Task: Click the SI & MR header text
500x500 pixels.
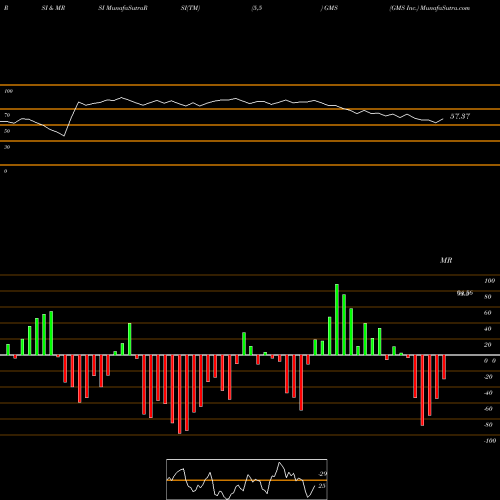Action: (x=53, y=8)
